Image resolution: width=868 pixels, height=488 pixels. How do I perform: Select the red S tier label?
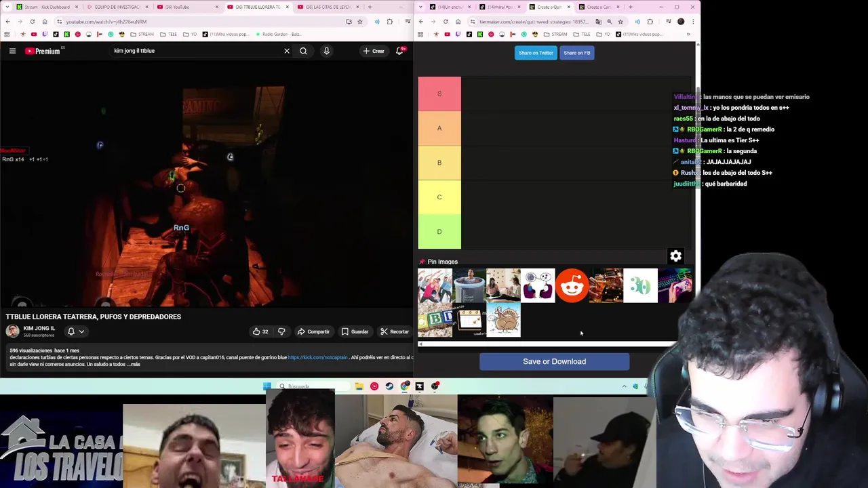pos(439,94)
